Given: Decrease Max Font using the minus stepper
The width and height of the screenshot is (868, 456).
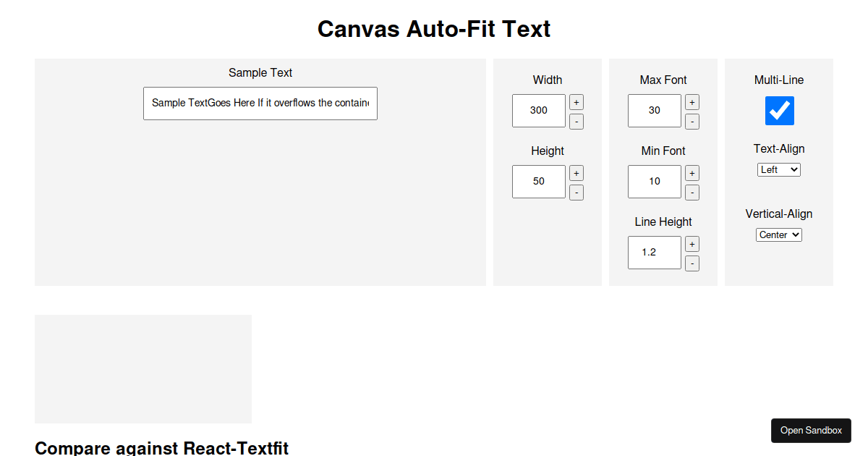Looking at the screenshot, I should coord(692,122).
